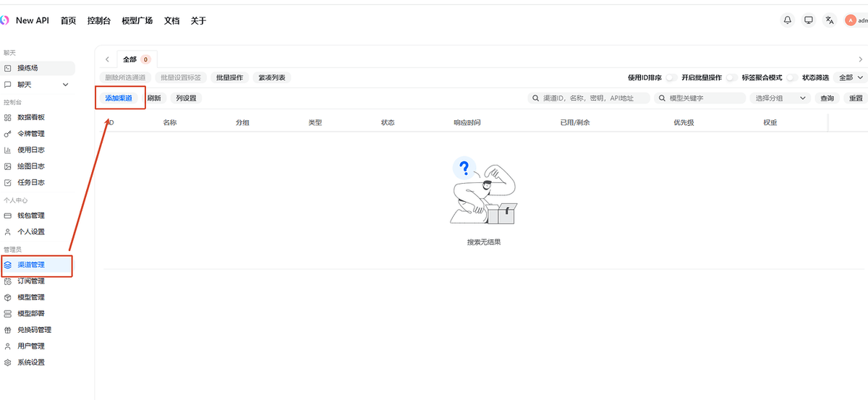The width and height of the screenshot is (868, 400).
Task: Select the 全部 channel tab
Action: [x=137, y=59]
